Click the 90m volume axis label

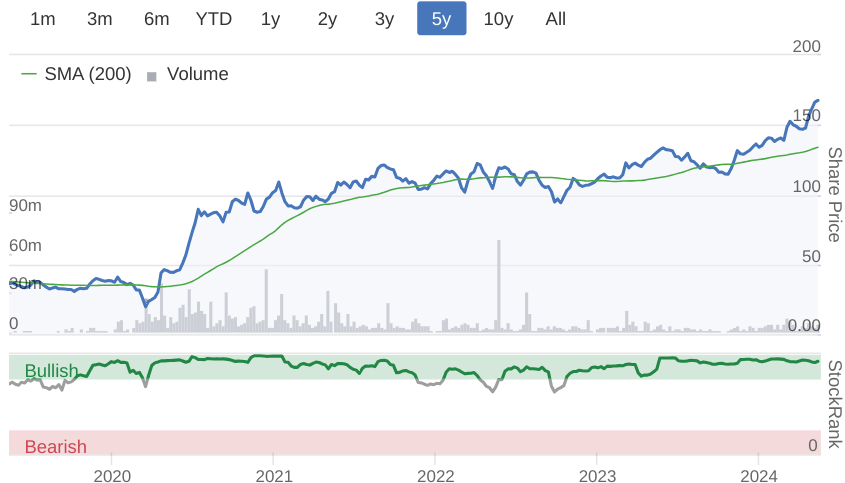point(25,205)
